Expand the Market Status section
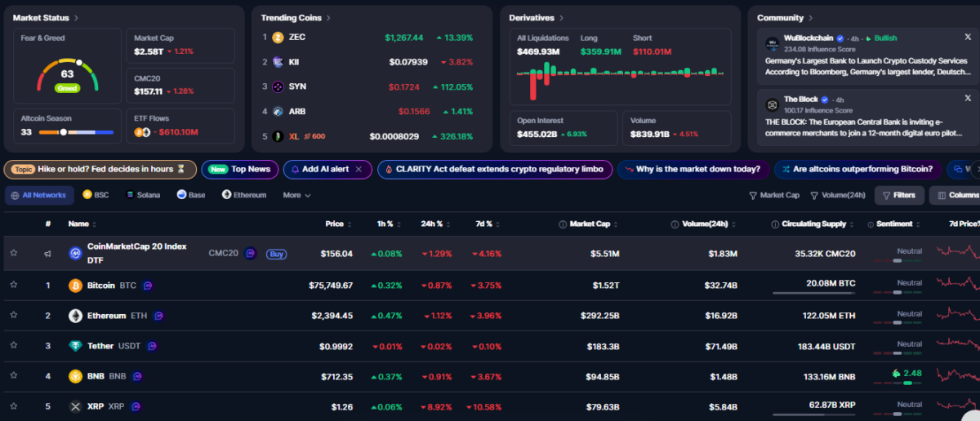 click(x=46, y=17)
